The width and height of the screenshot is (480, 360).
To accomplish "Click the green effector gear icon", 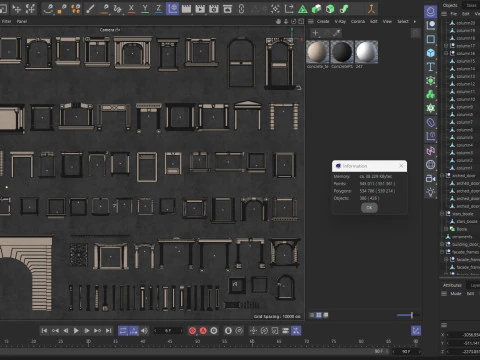I will [431, 108].
